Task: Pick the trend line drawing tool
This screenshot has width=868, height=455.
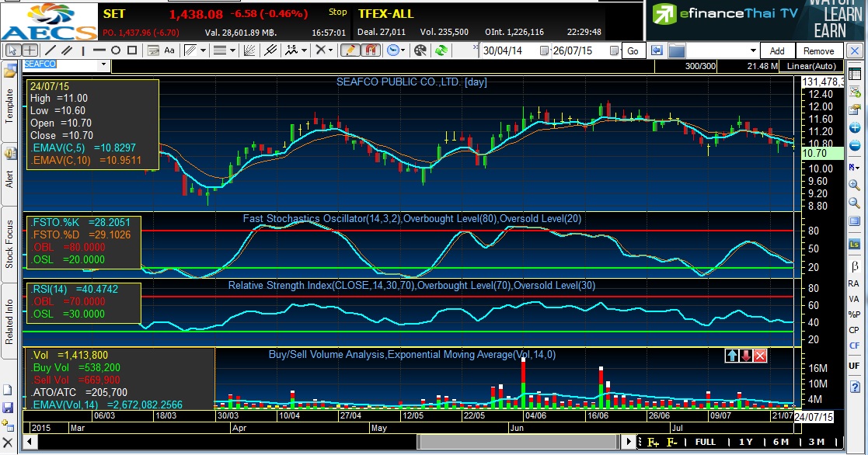Action: pos(51,51)
